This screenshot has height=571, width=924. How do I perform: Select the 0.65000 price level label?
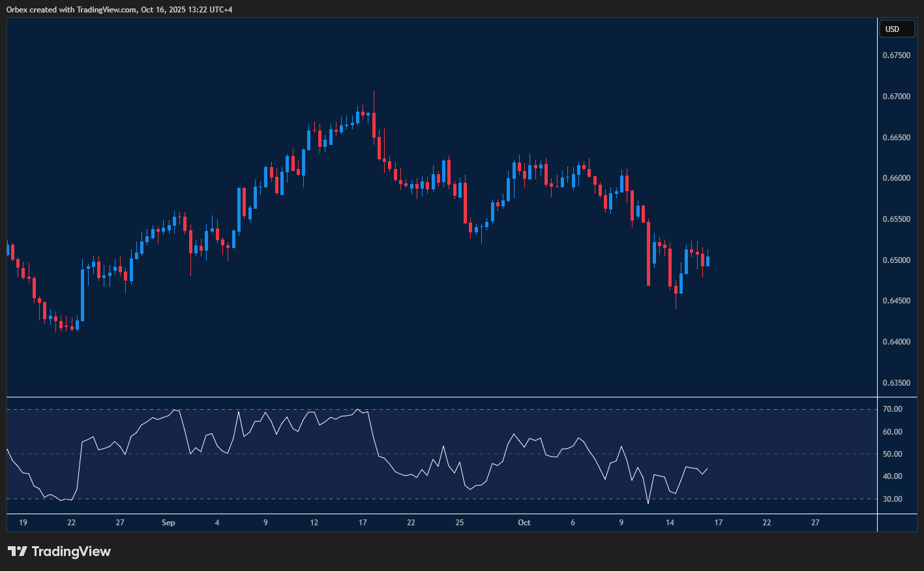pos(896,260)
